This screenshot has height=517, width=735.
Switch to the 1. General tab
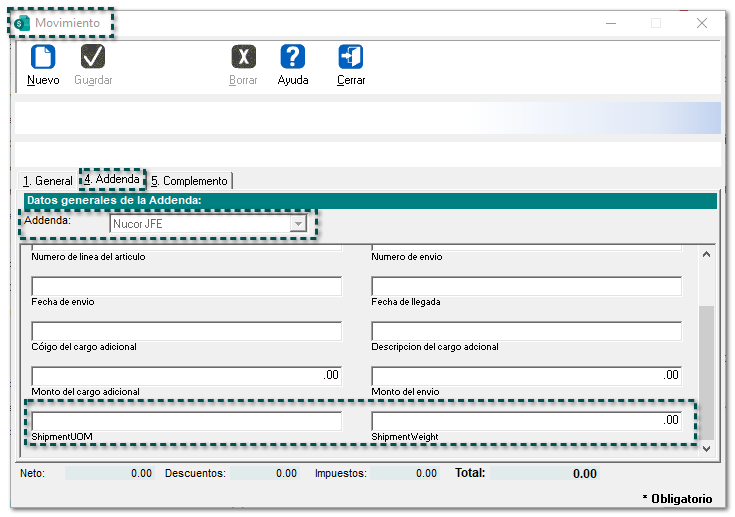click(x=47, y=181)
